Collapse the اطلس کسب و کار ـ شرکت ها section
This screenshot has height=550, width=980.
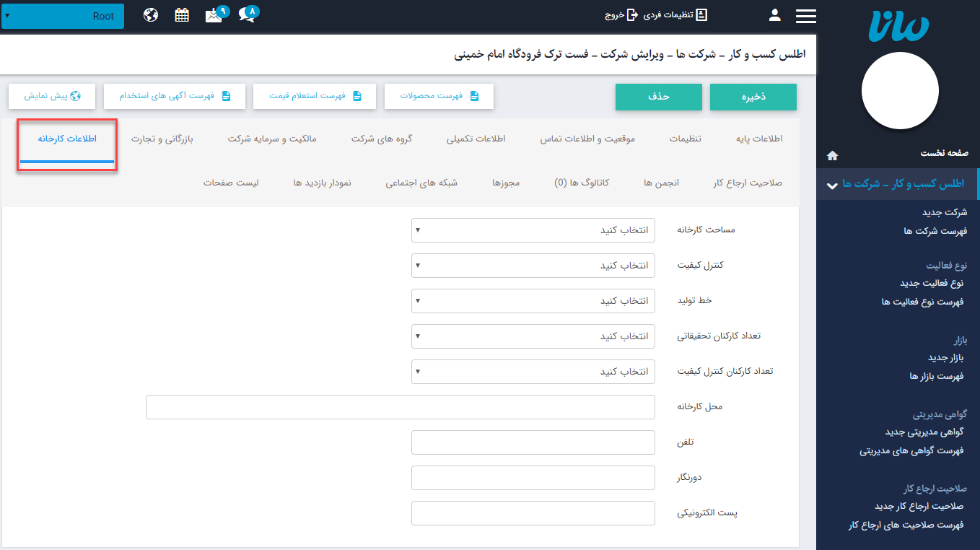pos(833,184)
